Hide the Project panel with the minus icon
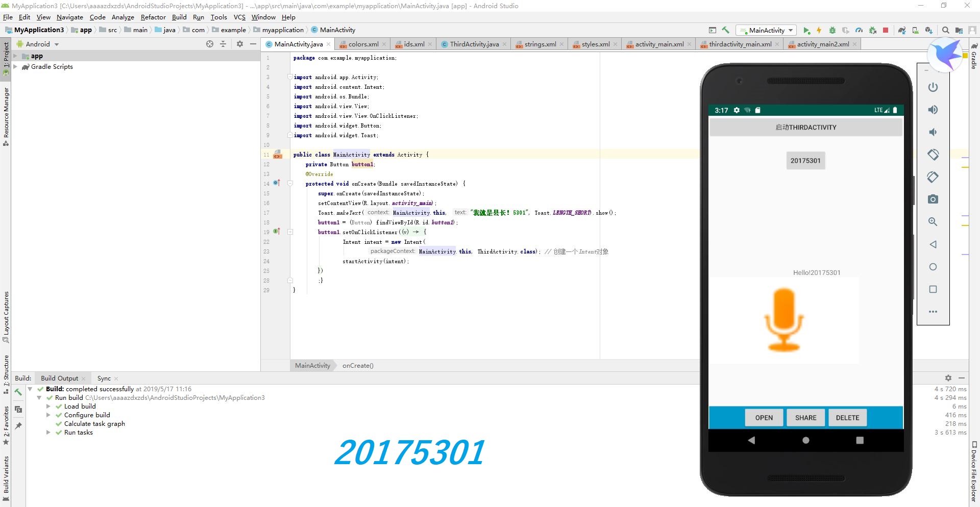Image resolution: width=980 pixels, height=507 pixels. [253, 44]
